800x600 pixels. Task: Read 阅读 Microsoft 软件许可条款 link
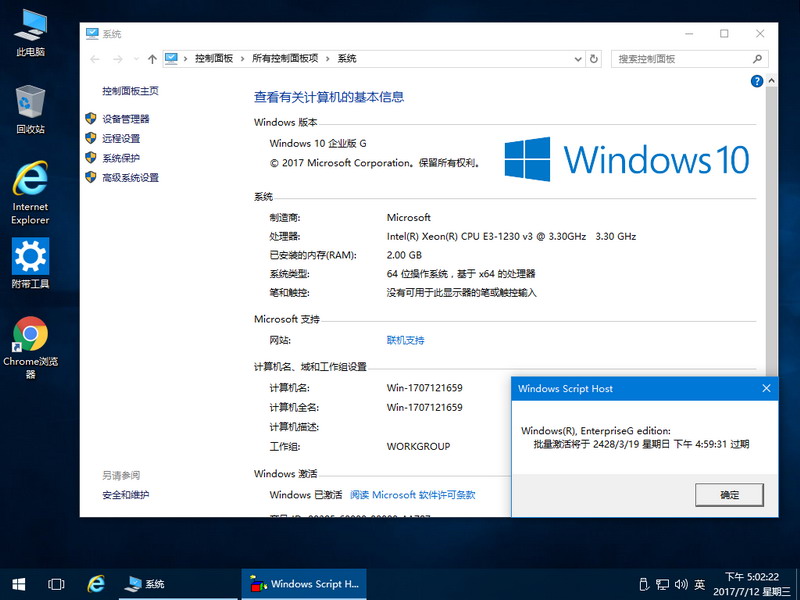click(412, 494)
